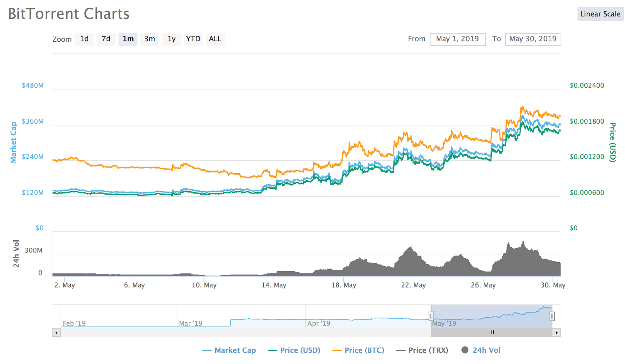Grab the navigator's left range handle
This screenshot has width=625, height=364.
pyautogui.click(x=431, y=316)
